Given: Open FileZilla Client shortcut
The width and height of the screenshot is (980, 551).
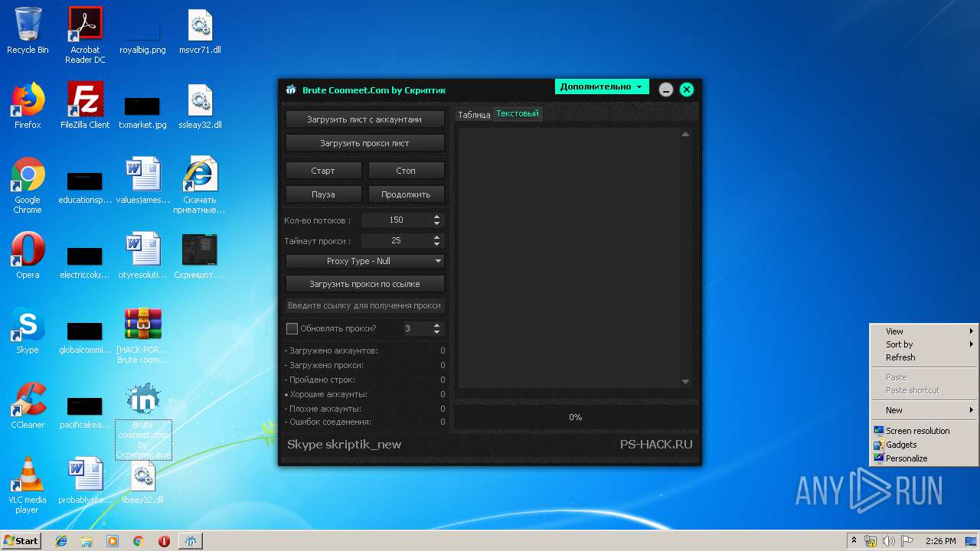Looking at the screenshot, I should (85, 106).
